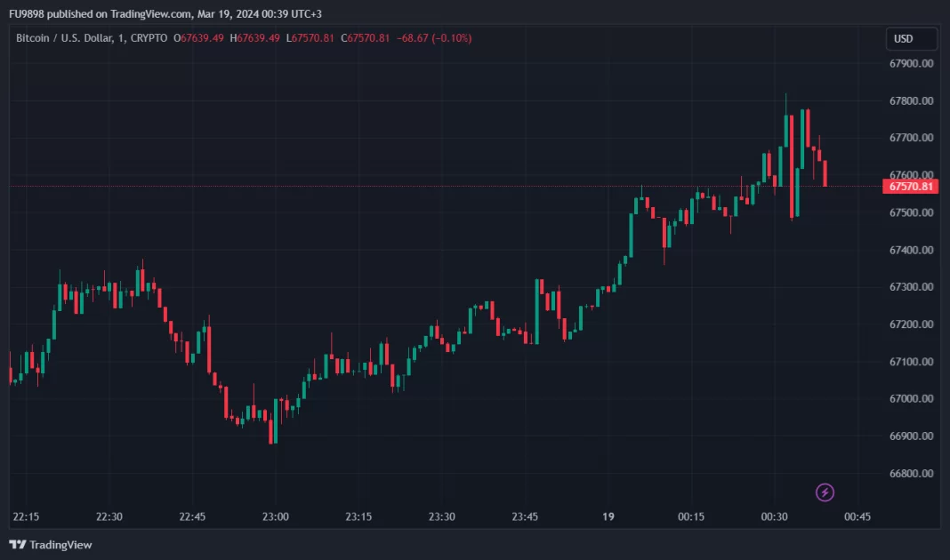Select the Open value O67639.49
Screen dimensions: 950x560
coord(200,38)
